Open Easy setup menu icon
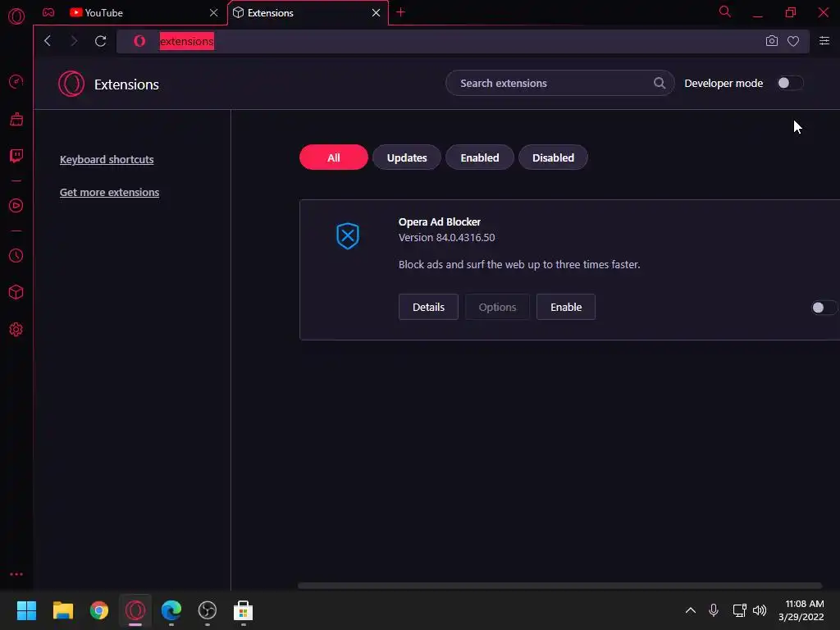 click(824, 41)
